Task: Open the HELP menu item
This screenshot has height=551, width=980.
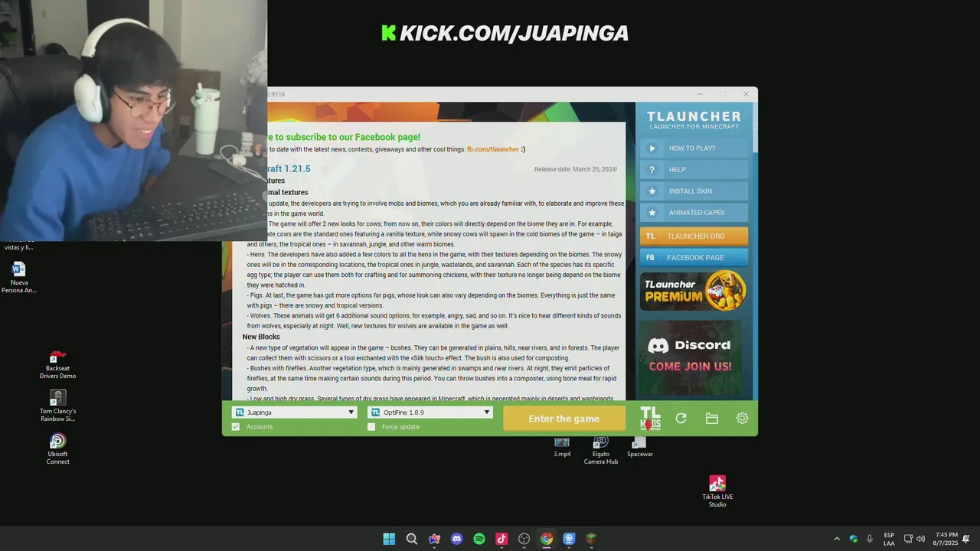Action: (x=694, y=170)
